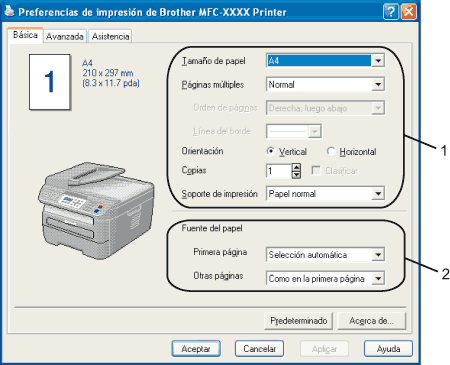Click the printer icon in the title bar
The image size is (450, 365).
point(9,12)
